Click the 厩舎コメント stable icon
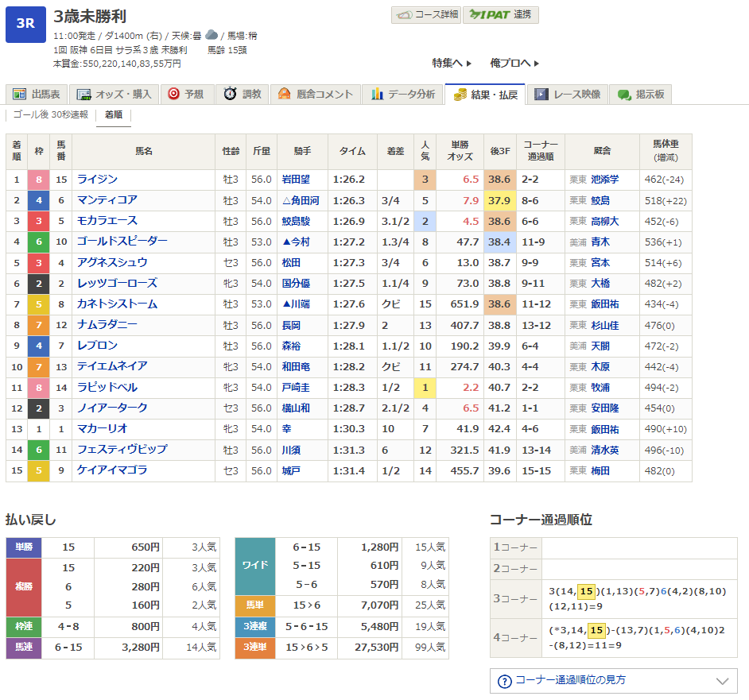This screenshot has height=700, width=749. point(285,95)
